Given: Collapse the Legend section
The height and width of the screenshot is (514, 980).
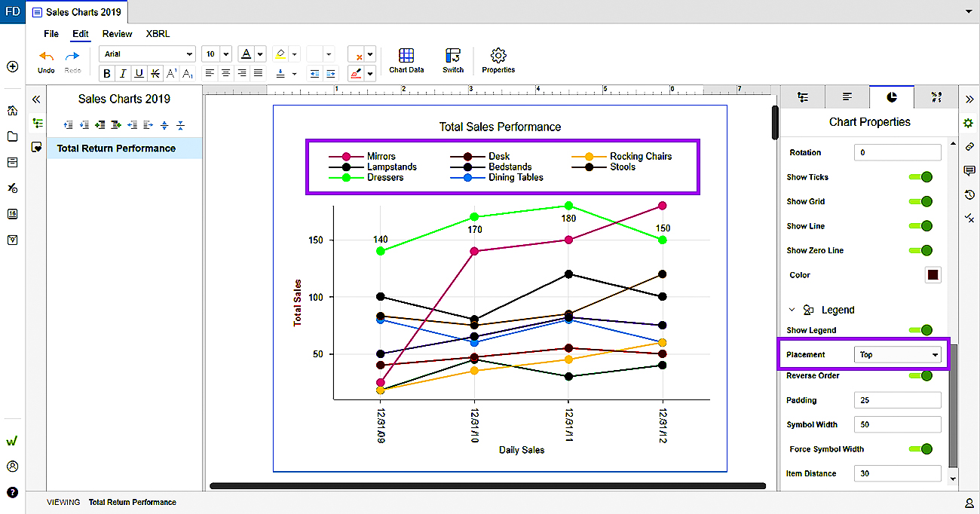Looking at the screenshot, I should [x=792, y=310].
